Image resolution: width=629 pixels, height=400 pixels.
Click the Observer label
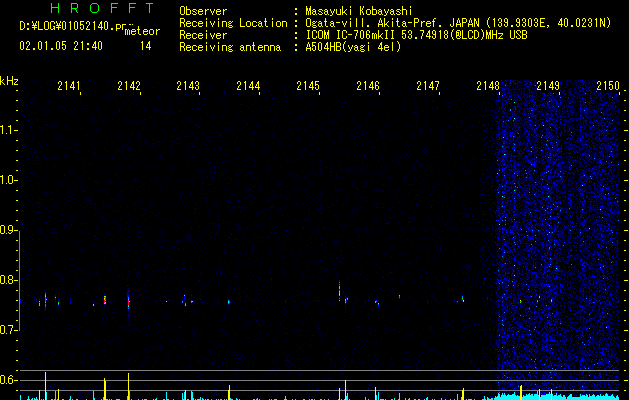[x=203, y=11]
